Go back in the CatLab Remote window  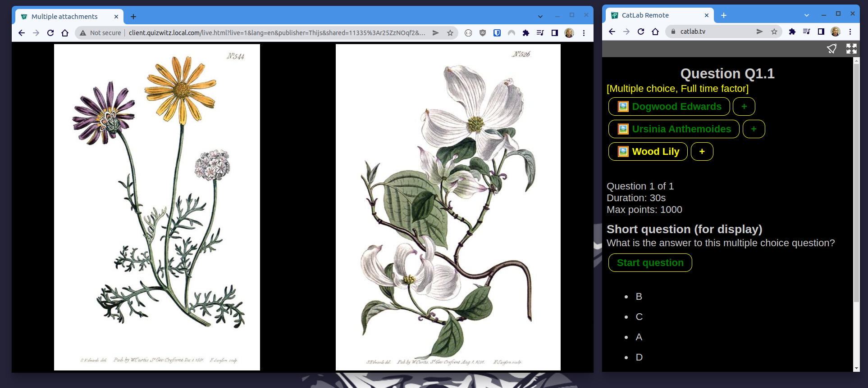click(612, 32)
